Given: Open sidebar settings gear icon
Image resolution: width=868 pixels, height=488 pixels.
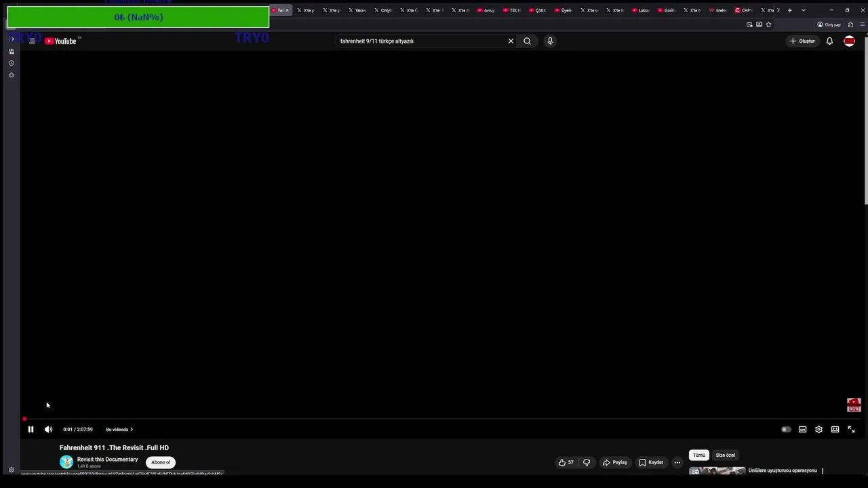Looking at the screenshot, I should pyautogui.click(x=11, y=470).
